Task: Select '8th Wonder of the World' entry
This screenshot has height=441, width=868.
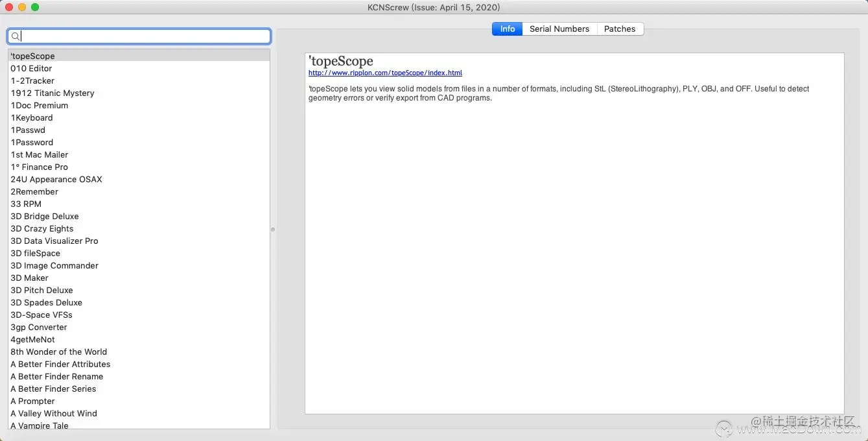Action: [x=139, y=352]
